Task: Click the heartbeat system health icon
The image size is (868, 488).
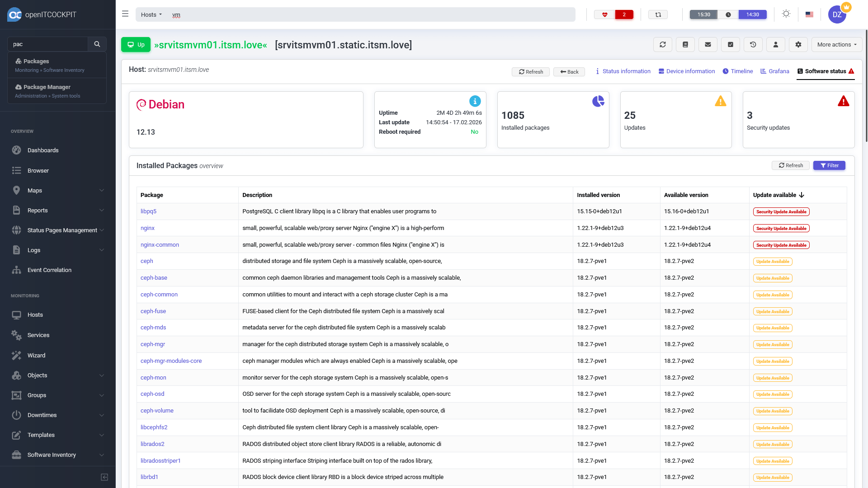Action: point(604,14)
